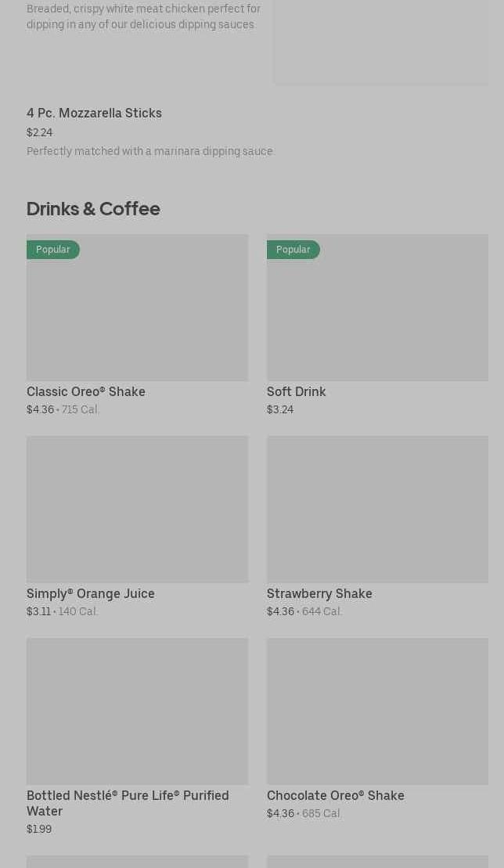Select Strawberry Shake item name

click(319, 593)
